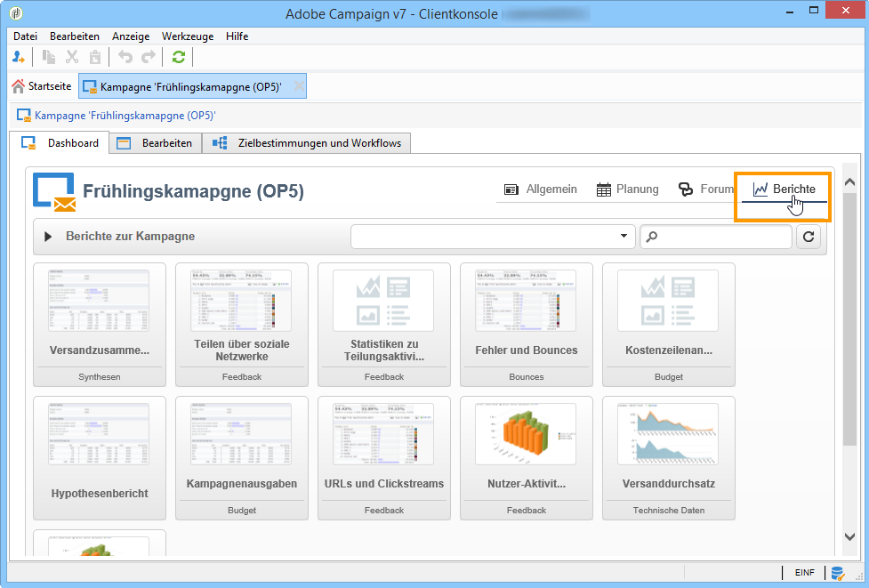Open the Datei menu
This screenshot has height=588, width=869.
coord(26,36)
